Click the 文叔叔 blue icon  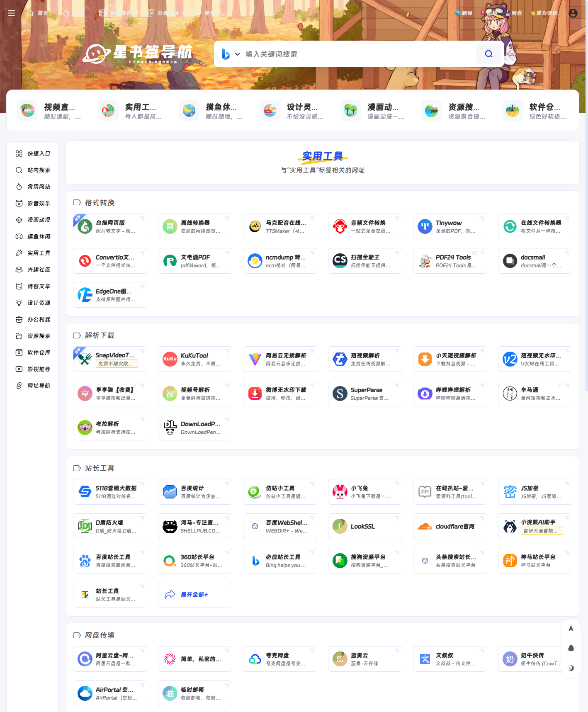coord(425,659)
